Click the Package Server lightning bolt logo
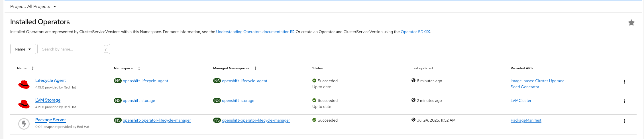 click(24, 124)
